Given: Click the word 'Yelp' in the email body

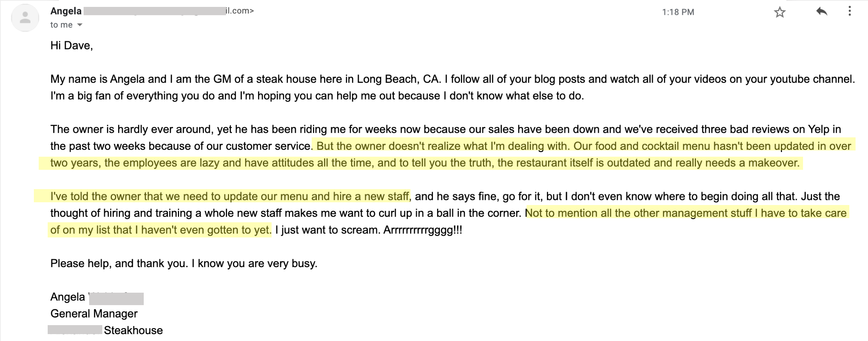Looking at the screenshot, I should [x=818, y=129].
